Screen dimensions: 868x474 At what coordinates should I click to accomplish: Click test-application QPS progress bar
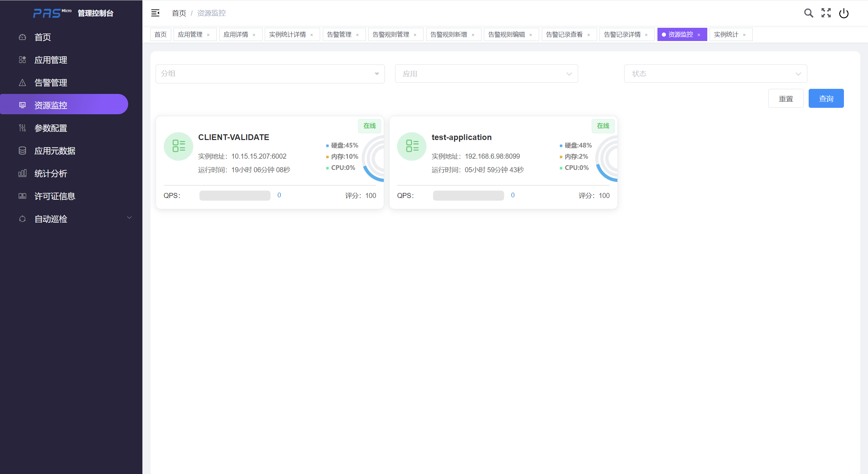[x=468, y=196]
